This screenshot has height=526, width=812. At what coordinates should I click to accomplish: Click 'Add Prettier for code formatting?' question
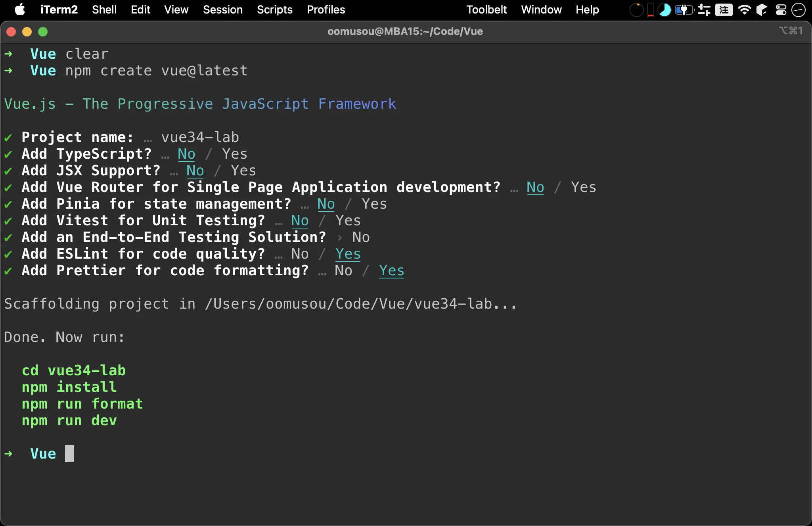pos(165,271)
